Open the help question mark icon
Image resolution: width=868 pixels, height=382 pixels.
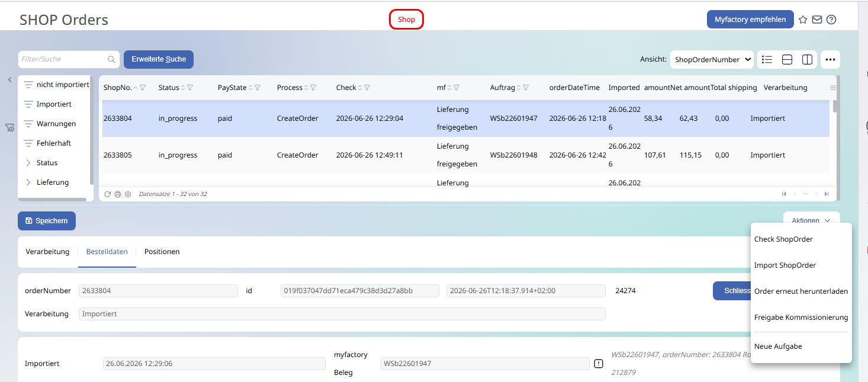click(x=831, y=20)
